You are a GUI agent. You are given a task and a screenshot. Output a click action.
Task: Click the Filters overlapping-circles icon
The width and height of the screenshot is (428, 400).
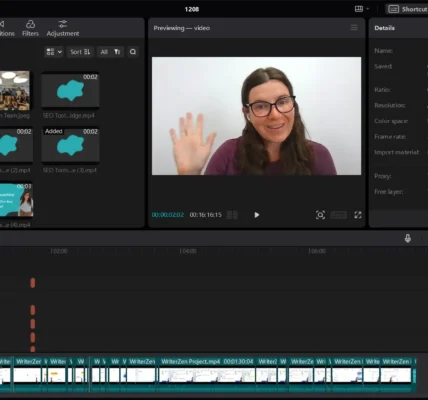tap(30, 24)
